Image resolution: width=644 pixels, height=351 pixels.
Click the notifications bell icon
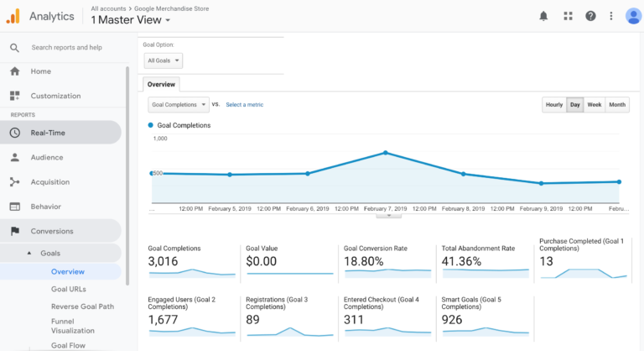pos(543,16)
